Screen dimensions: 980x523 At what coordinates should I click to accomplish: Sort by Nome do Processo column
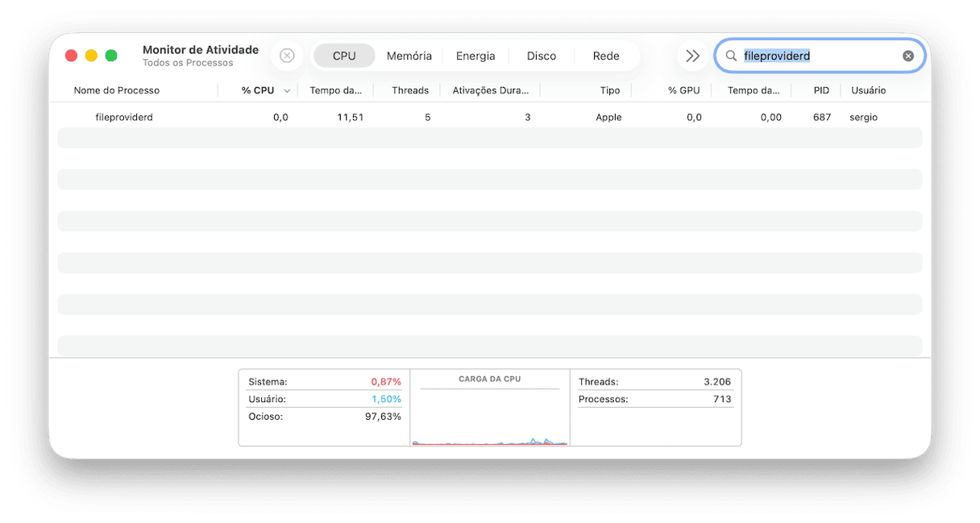(117, 90)
